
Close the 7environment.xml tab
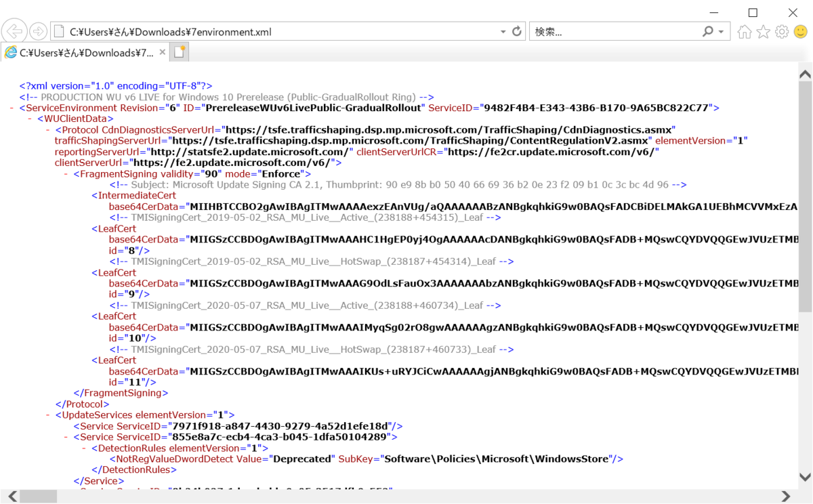[163, 52]
